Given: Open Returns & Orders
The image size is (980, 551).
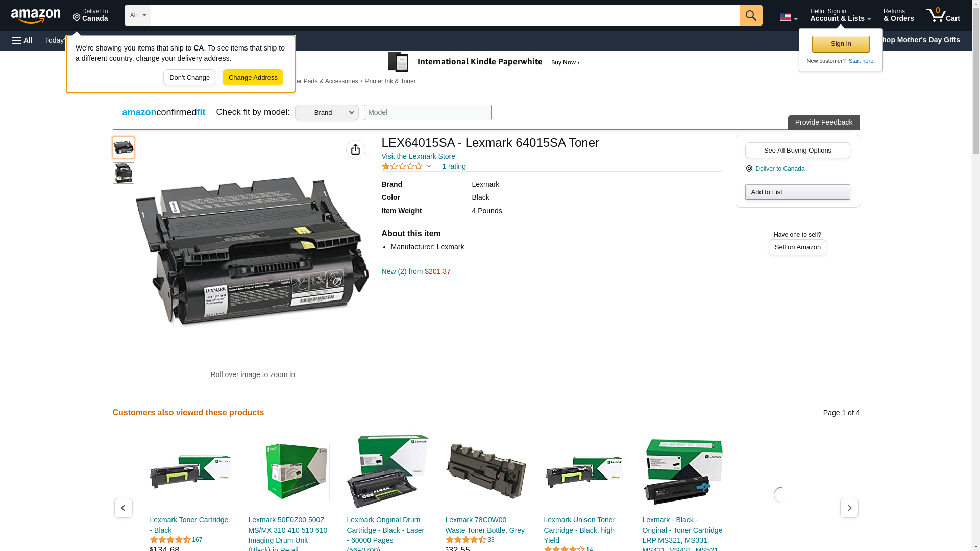Looking at the screenshot, I should tap(898, 15).
